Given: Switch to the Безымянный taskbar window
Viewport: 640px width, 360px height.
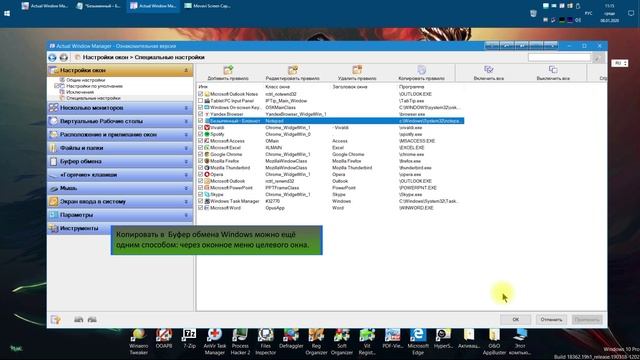Looking at the screenshot, I should (x=99, y=6).
